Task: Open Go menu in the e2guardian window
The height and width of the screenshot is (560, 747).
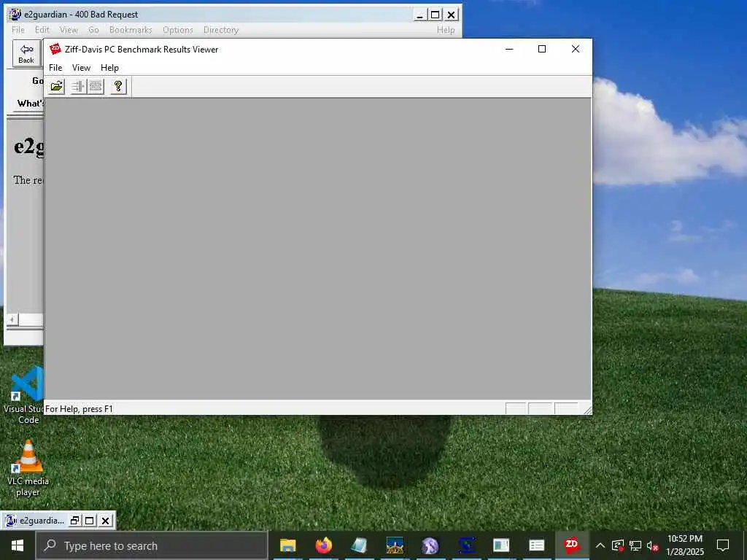Action: pos(93,29)
